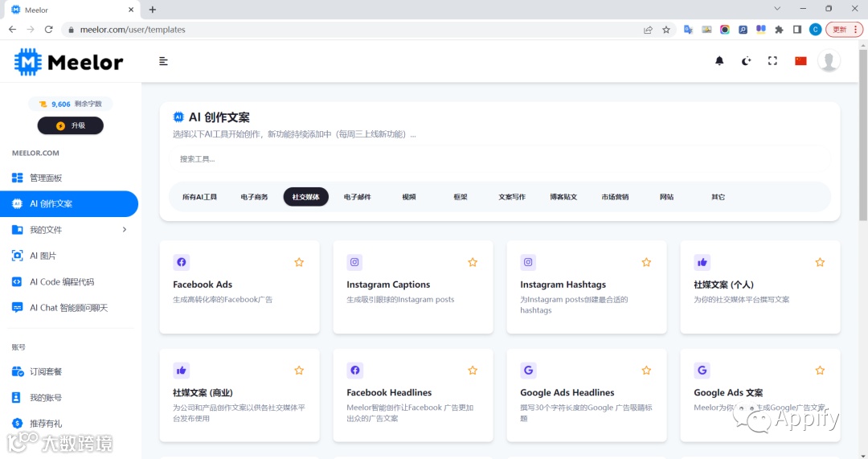Viewport: 868px width, 459px height.
Task: Click the 搜索工具 search field
Action: pyautogui.click(x=499, y=159)
